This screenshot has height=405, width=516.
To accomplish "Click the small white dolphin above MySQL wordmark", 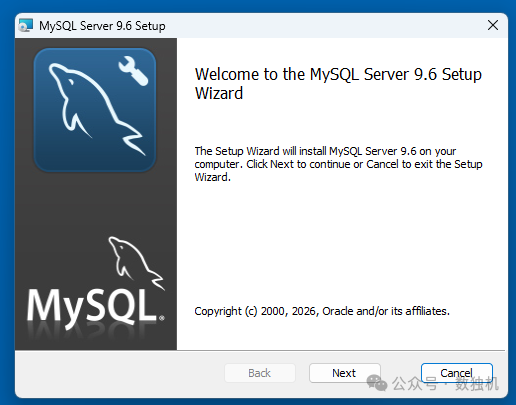I will (136, 263).
